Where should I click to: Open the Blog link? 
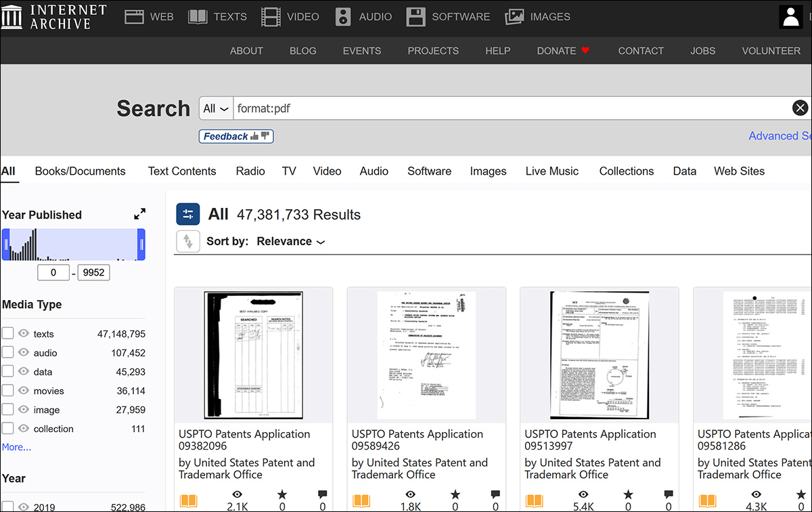[302, 51]
